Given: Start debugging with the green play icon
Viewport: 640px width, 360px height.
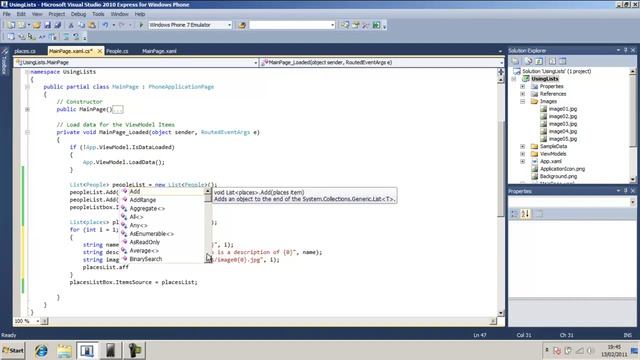Looking at the screenshot, I should (x=141, y=25).
